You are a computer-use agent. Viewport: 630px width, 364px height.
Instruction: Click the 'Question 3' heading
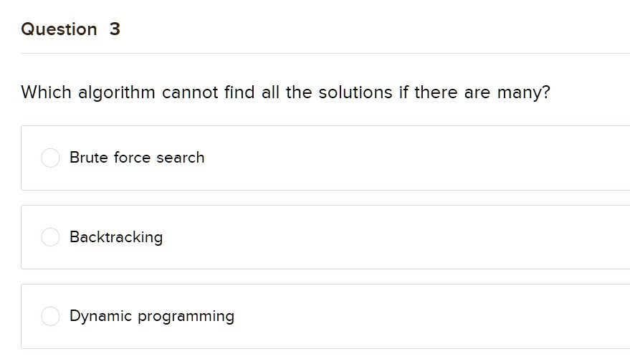pyautogui.click(x=71, y=29)
